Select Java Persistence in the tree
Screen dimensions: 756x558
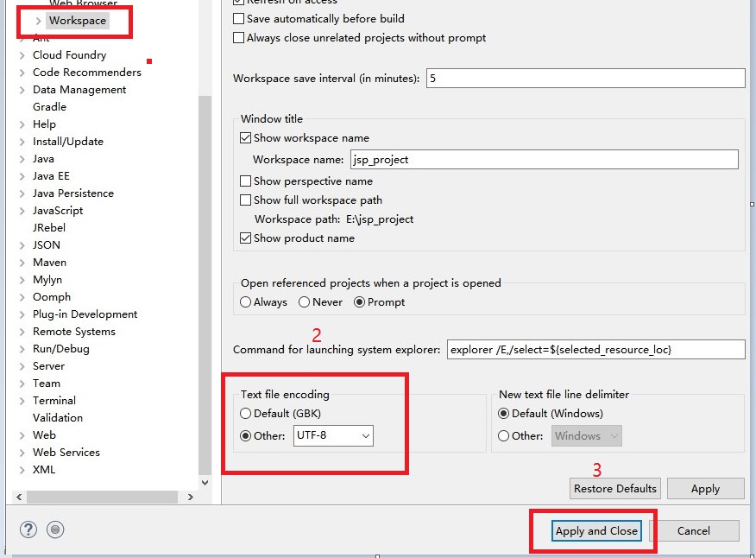[x=73, y=193]
